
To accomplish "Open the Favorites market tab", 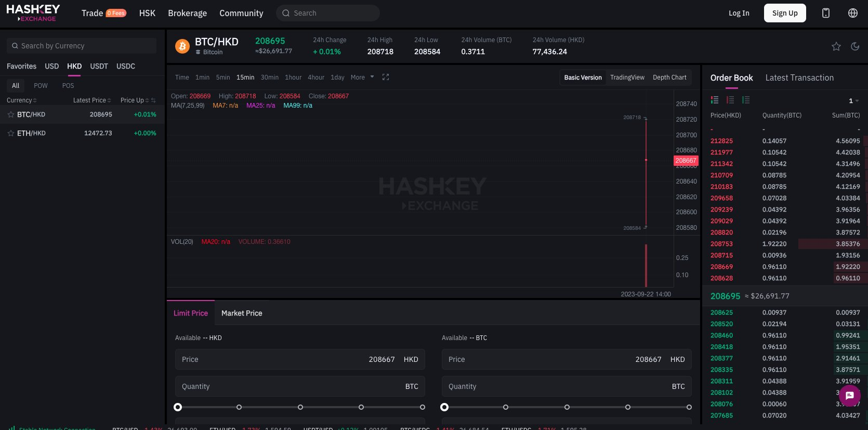I will coord(21,67).
